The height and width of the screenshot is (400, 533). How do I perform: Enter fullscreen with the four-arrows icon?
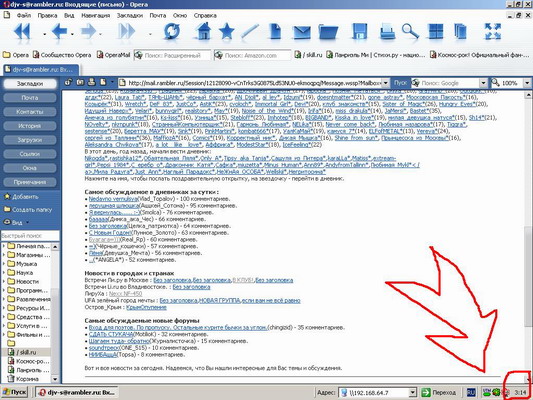493,32
